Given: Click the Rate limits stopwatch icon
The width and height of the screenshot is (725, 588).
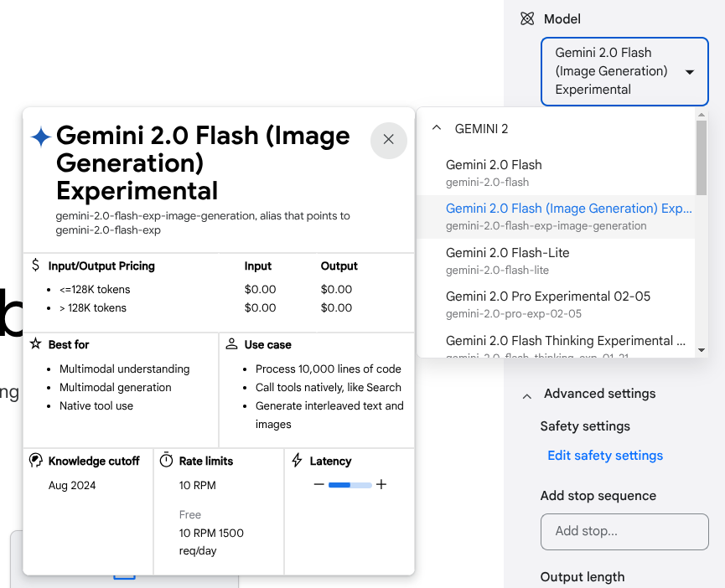Looking at the screenshot, I should point(166,461).
